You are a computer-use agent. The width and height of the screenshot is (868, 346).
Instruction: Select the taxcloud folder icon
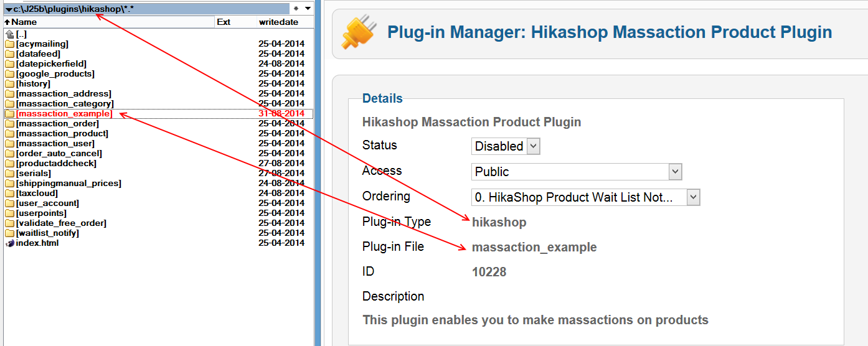point(9,194)
